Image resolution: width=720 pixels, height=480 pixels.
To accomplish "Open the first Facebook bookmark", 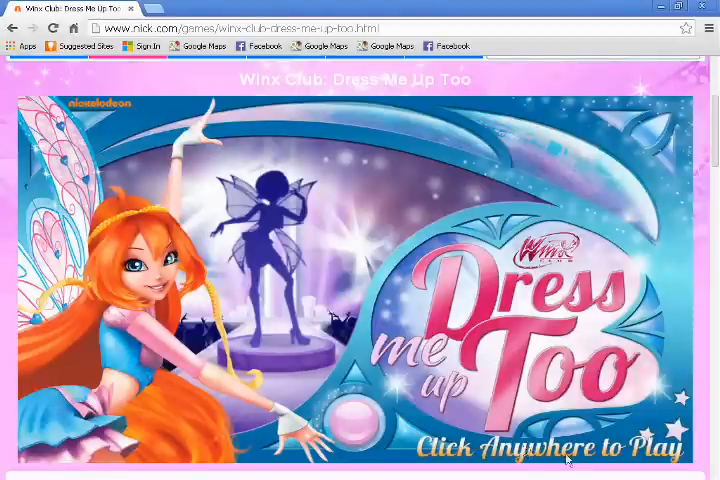I will 259,46.
